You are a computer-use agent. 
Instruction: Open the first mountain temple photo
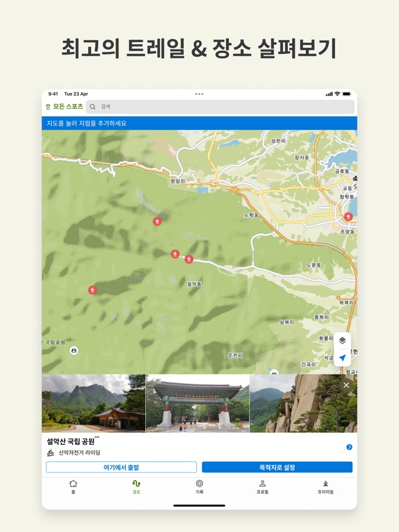[x=93, y=403]
